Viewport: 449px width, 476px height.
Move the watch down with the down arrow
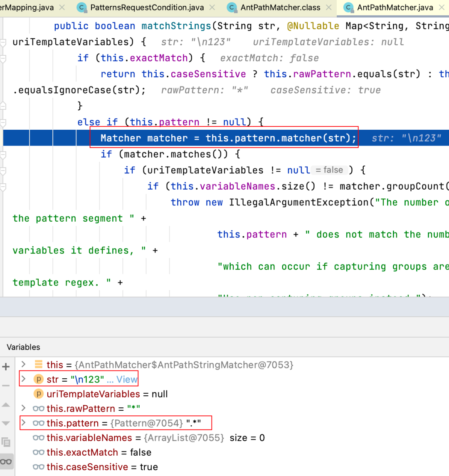[6, 423]
